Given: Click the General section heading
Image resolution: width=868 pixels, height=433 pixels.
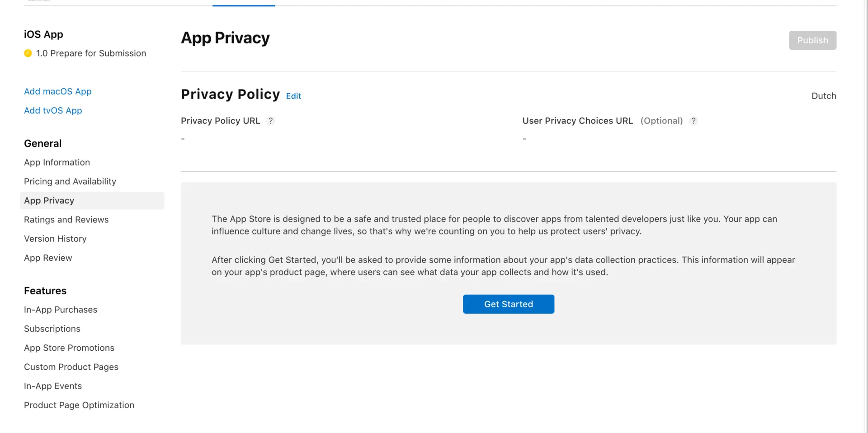Looking at the screenshot, I should pos(42,143).
